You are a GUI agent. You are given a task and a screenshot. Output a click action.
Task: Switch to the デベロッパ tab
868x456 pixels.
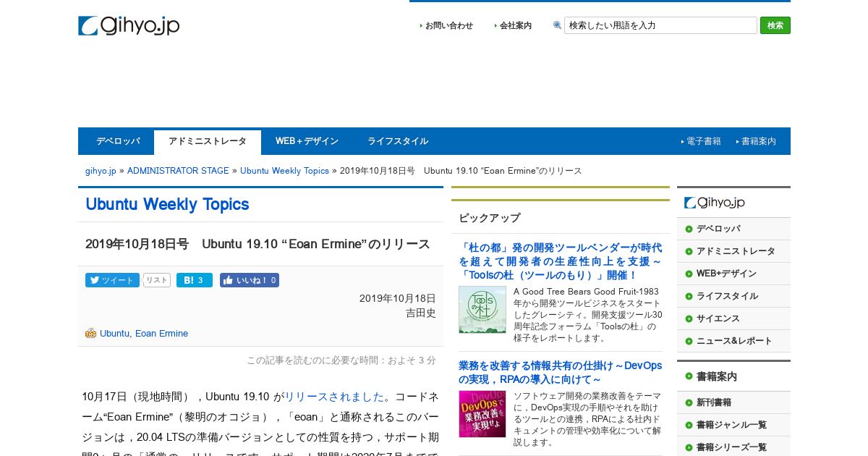click(118, 141)
